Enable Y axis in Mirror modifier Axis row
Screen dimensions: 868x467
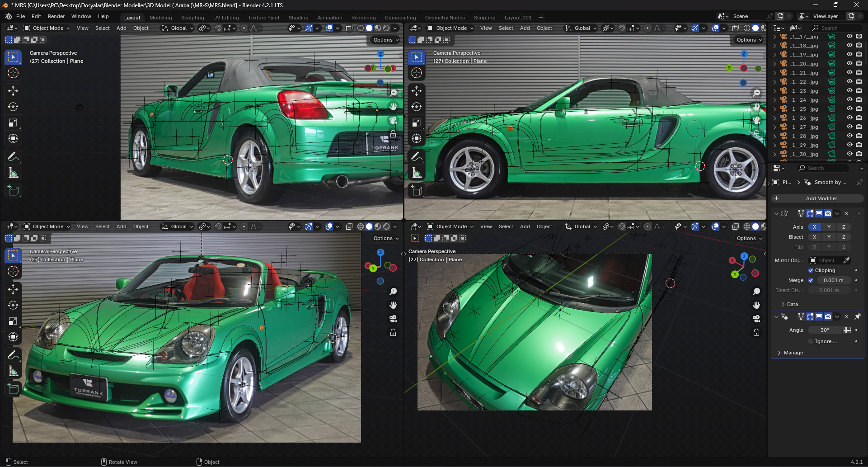pos(829,227)
